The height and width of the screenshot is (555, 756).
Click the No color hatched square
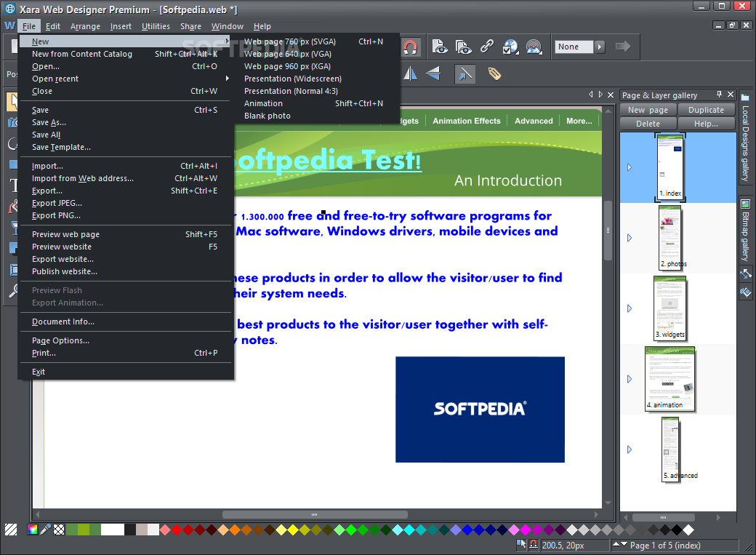coord(59,530)
